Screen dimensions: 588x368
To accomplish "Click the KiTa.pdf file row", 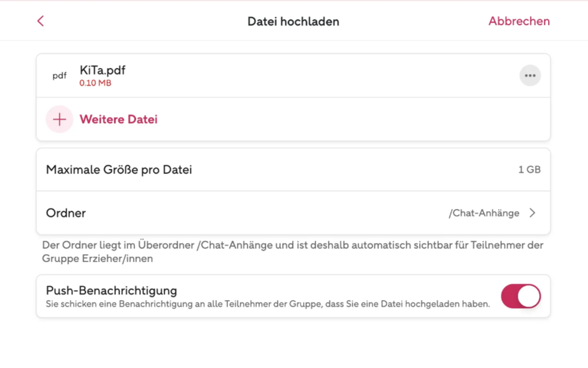I will [x=293, y=76].
